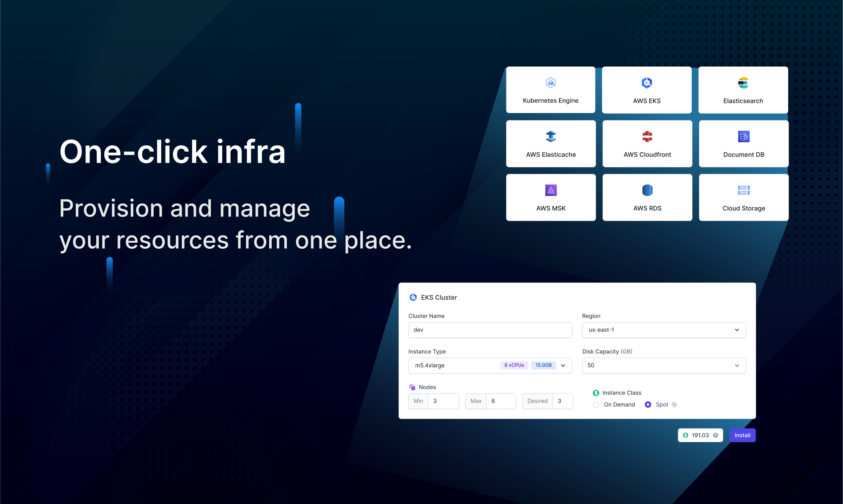Click the EKS Cluster title text
This screenshot has height=504, width=843.
coord(439,297)
